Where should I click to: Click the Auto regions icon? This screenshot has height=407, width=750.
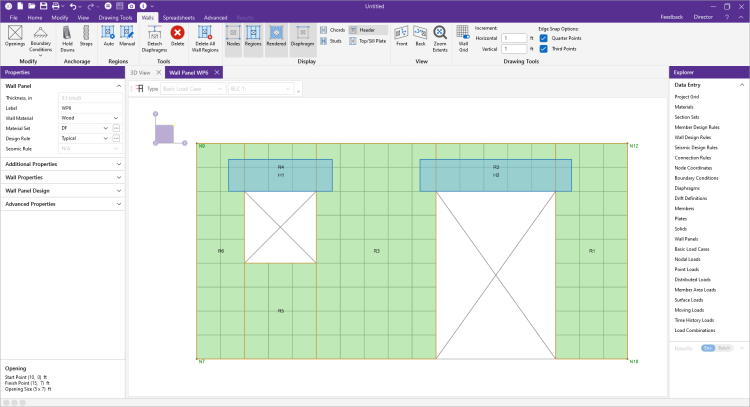click(x=109, y=36)
